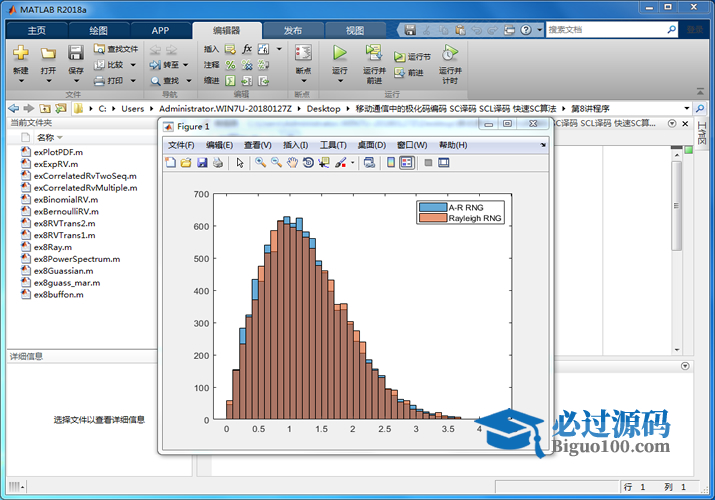Switch to the 绘图 Plots tab
This screenshot has height=500, width=715.
tap(98, 31)
